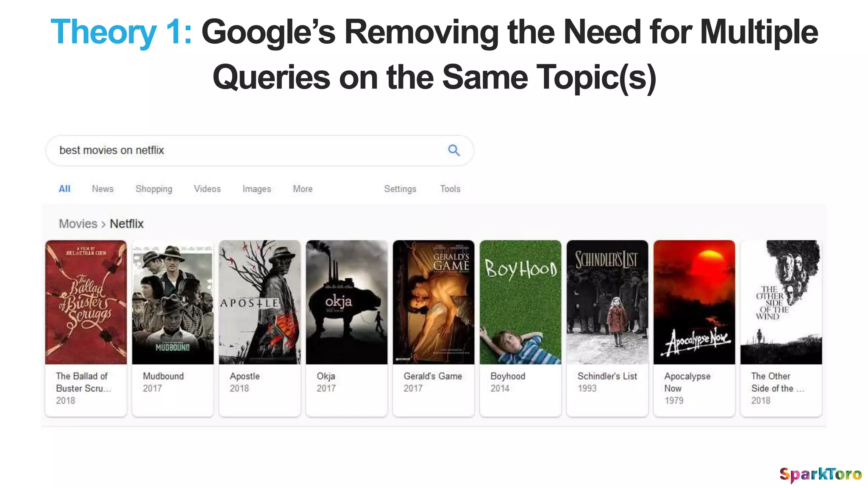Click the Movies breadcrumb link
This screenshot has width=868, height=488.
click(x=78, y=224)
